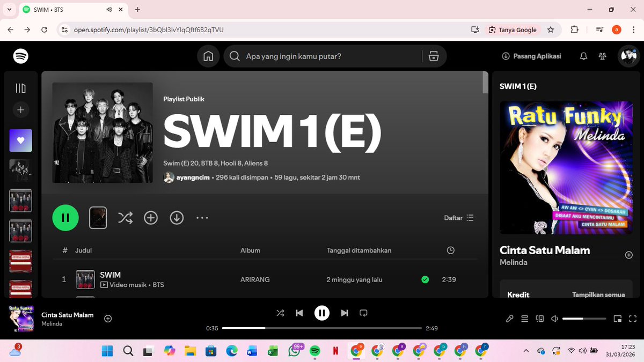The image size is (644, 362).
Task: Click the browser address bar URL
Action: click(x=149, y=30)
